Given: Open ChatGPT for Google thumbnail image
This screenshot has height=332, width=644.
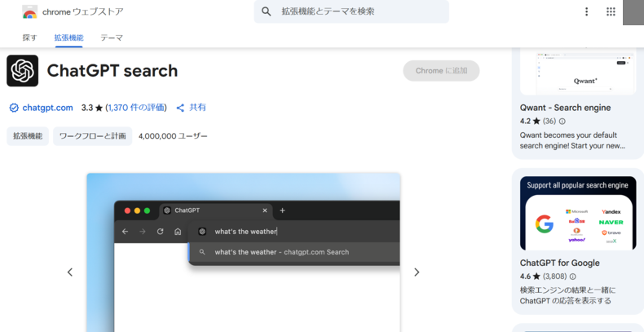Looking at the screenshot, I should 578,213.
